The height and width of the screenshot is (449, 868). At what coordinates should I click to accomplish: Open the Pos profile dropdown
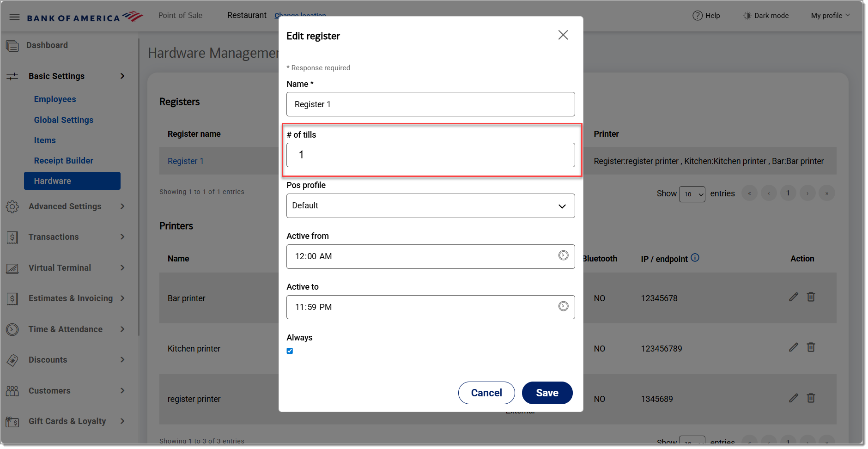pyautogui.click(x=430, y=206)
